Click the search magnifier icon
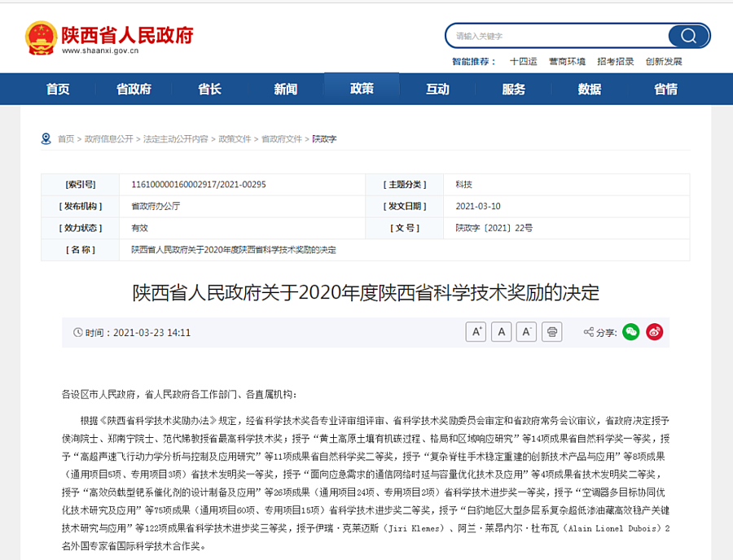Image resolution: width=733 pixels, height=560 pixels. pos(688,36)
